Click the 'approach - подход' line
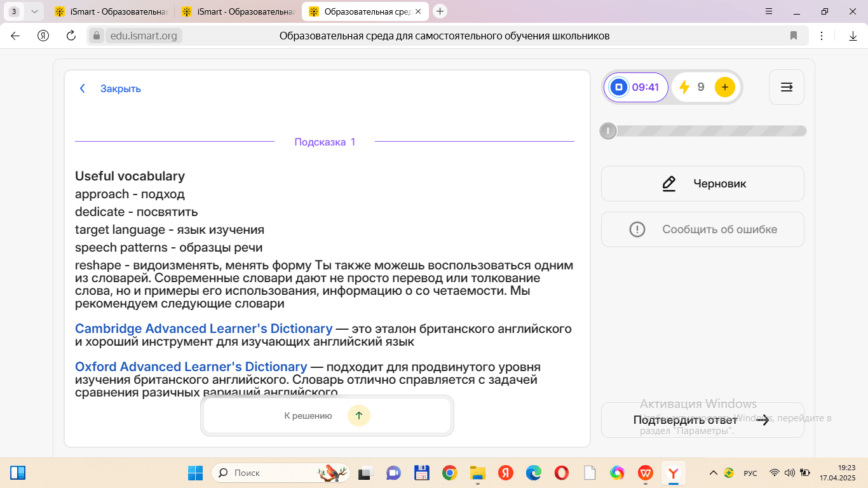 point(130,194)
